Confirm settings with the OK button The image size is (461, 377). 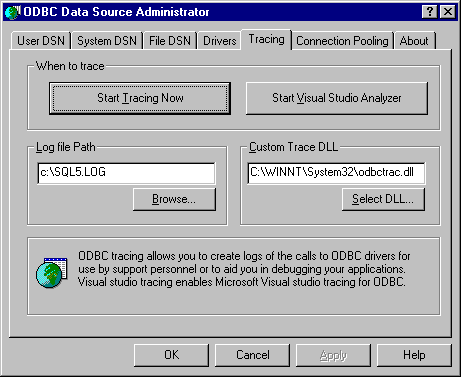[x=172, y=355]
